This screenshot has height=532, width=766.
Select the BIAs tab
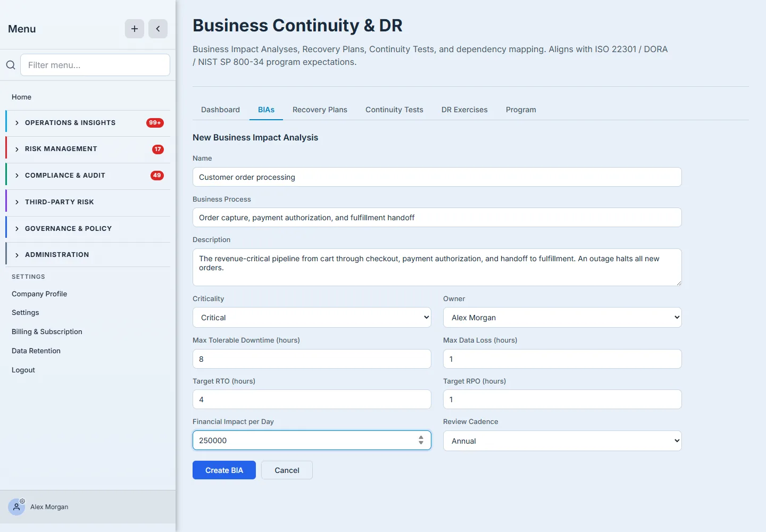point(266,110)
